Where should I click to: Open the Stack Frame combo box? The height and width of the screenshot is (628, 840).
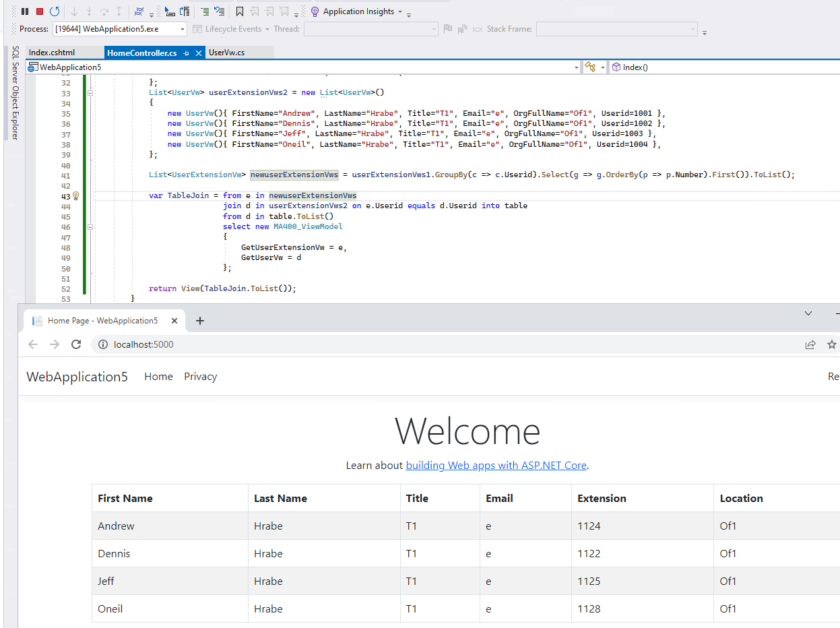pos(617,29)
